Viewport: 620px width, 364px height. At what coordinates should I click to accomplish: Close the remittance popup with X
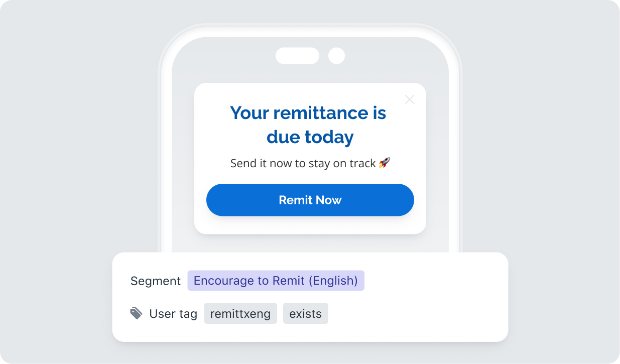(x=410, y=99)
